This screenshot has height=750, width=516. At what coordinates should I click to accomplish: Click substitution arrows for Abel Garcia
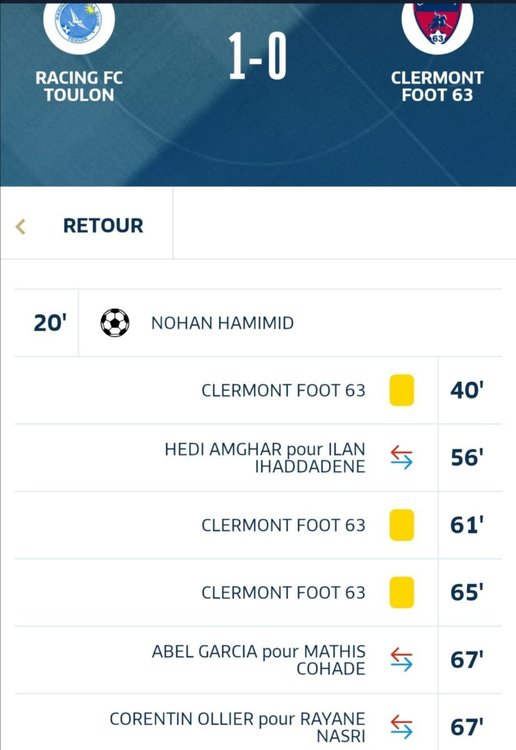point(401,660)
